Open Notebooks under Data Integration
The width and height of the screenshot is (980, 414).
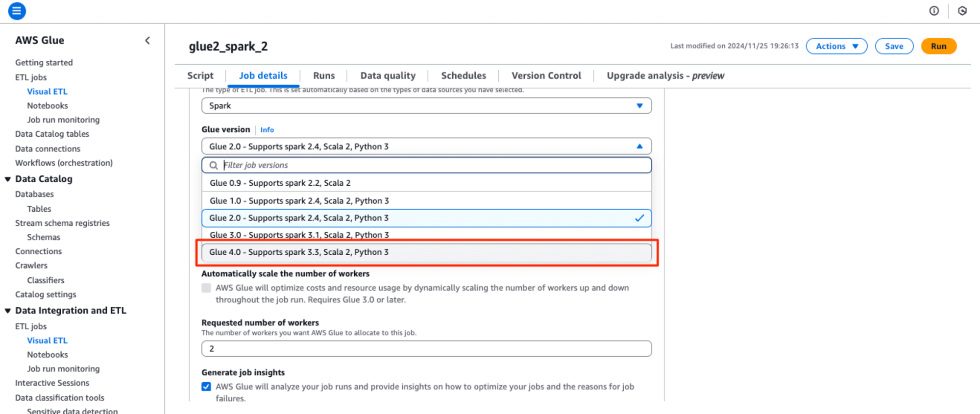(x=47, y=355)
